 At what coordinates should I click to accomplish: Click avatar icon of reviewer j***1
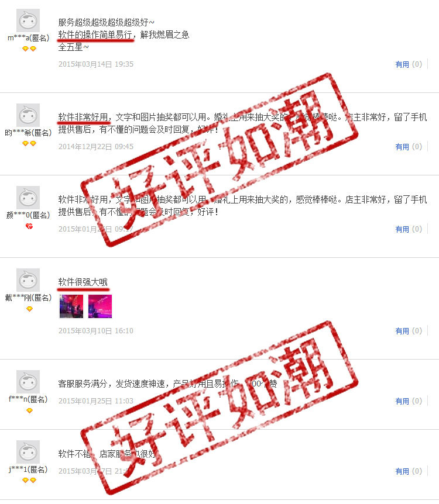(x=28, y=452)
